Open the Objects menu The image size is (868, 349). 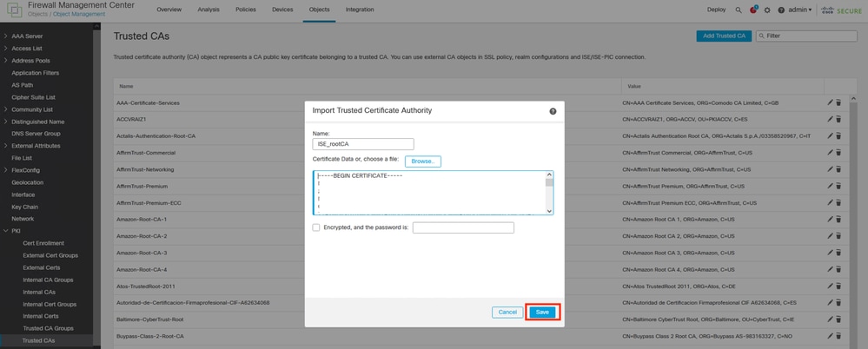coord(320,10)
